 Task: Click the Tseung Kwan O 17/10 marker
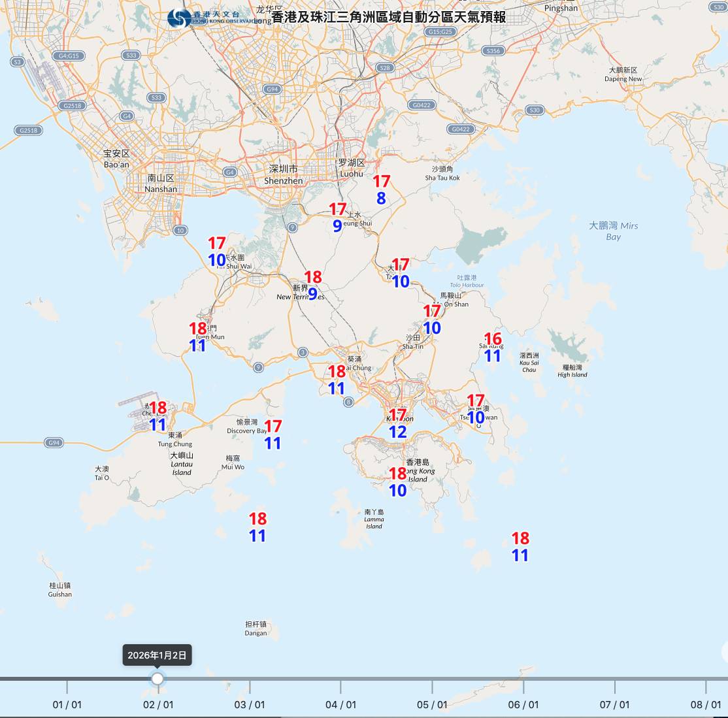pyautogui.click(x=476, y=410)
